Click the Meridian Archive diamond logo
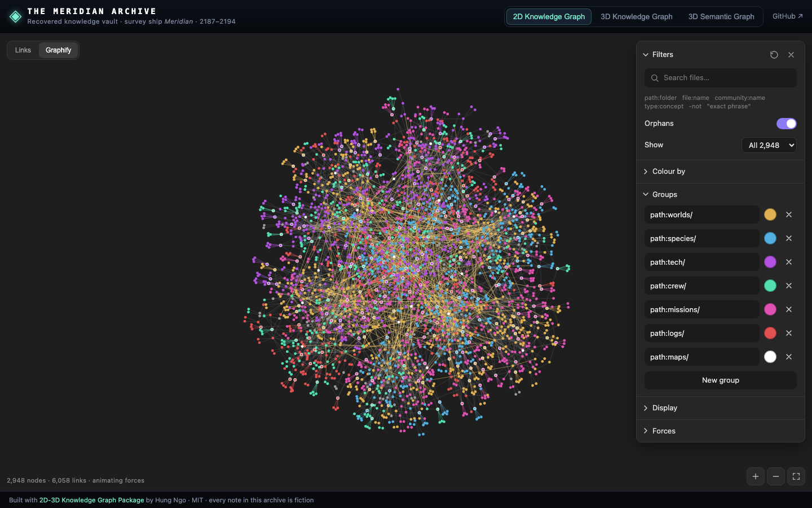The width and height of the screenshot is (812, 508). tap(16, 17)
